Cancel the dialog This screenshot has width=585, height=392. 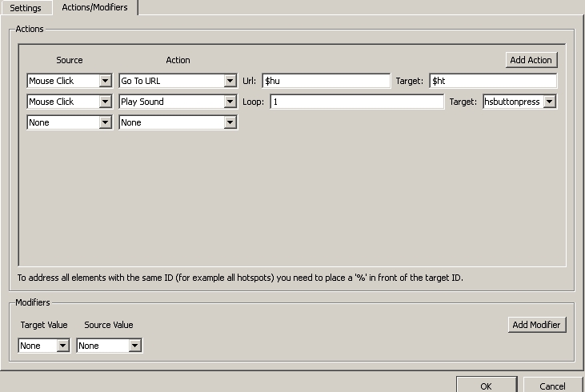pos(552,386)
